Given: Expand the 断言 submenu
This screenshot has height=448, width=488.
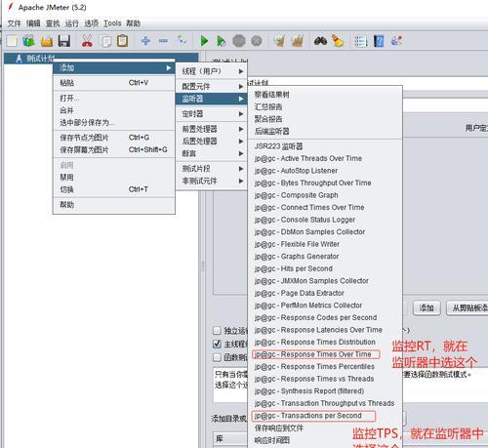Looking at the screenshot, I should click(212, 153).
